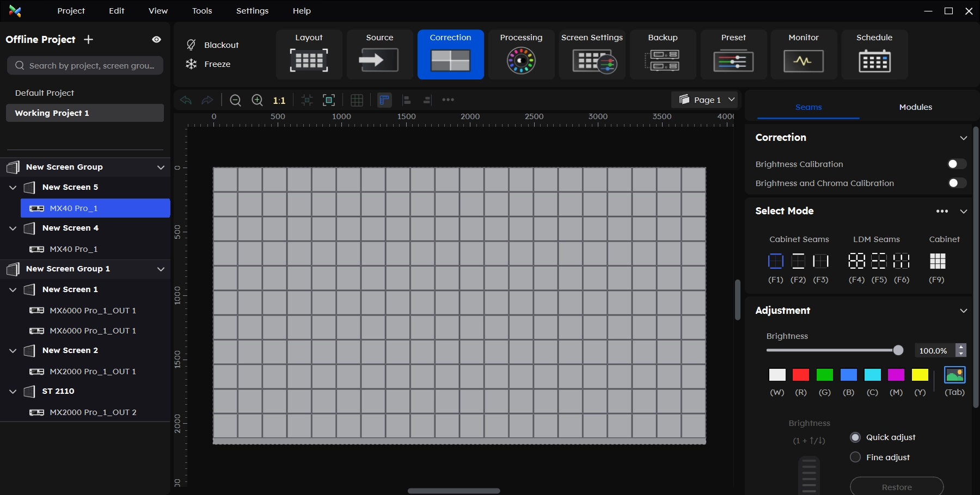
Task: Click the Blackout icon
Action: point(191,45)
